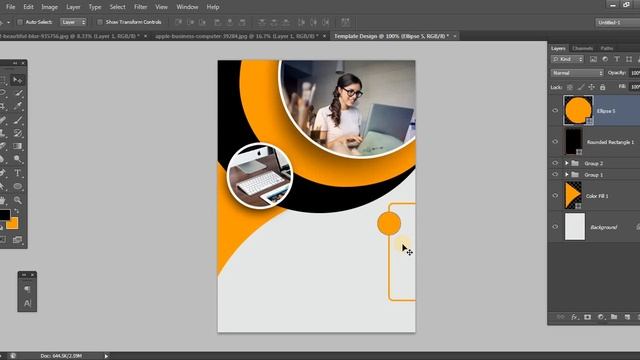Filter layers by type layers
Image resolution: width=640 pixels, height=360 pixels.
[x=617, y=60]
